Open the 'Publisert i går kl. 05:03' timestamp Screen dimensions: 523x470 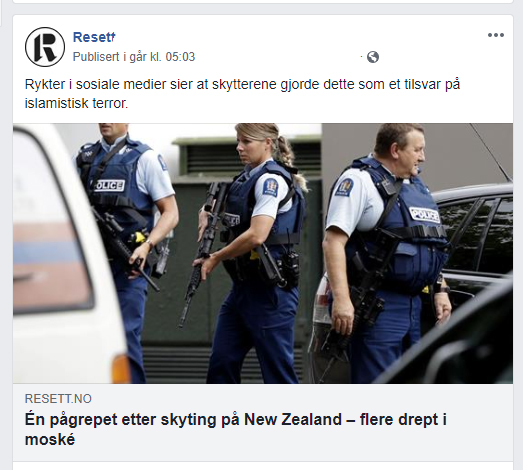tap(134, 57)
